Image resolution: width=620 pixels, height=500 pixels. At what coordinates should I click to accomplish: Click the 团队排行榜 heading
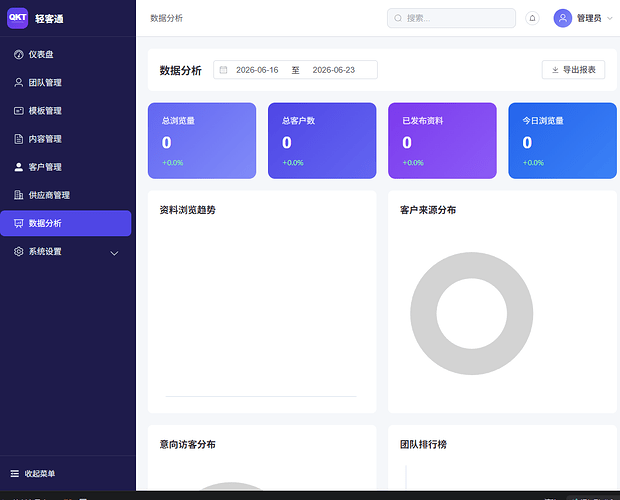[423, 444]
